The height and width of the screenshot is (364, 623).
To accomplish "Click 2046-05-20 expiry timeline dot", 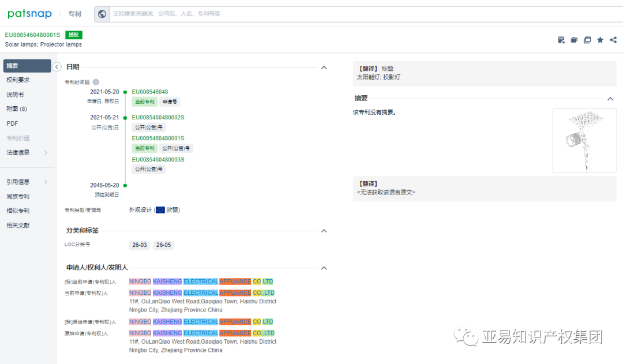I will point(125,186).
